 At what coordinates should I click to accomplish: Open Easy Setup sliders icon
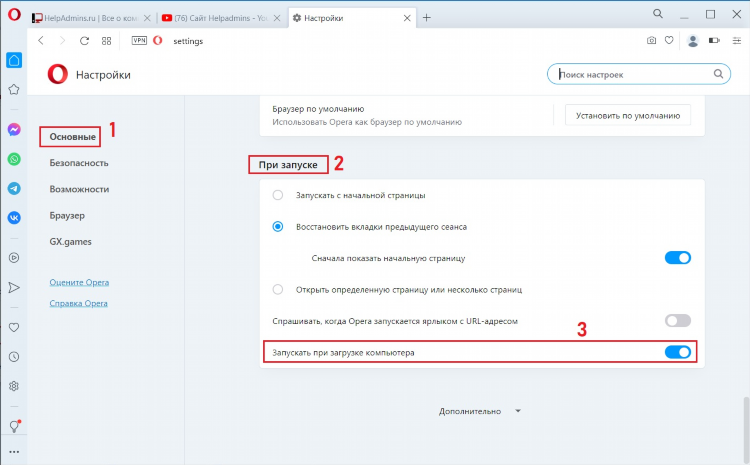(x=737, y=41)
